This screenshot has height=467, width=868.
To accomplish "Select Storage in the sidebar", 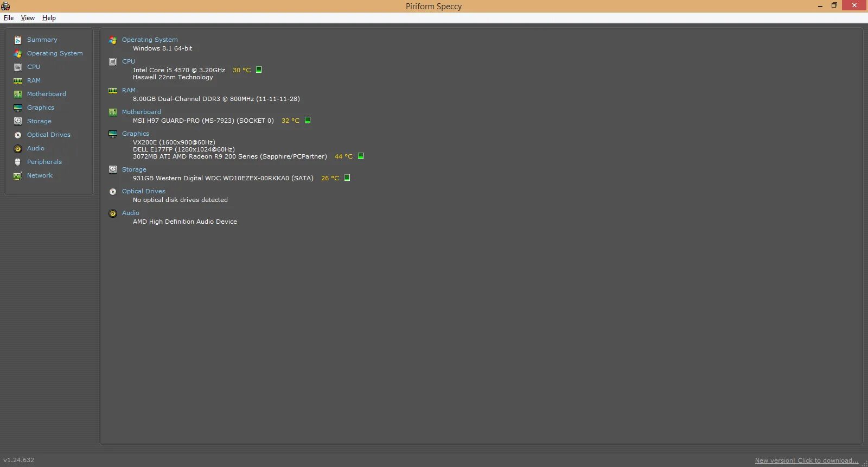I will pos(39,121).
